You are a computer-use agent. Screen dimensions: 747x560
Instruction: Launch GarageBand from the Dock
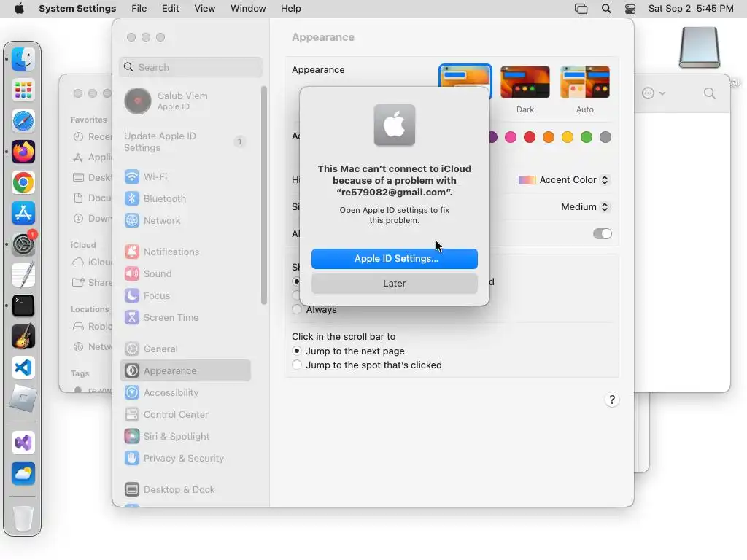tap(23, 337)
